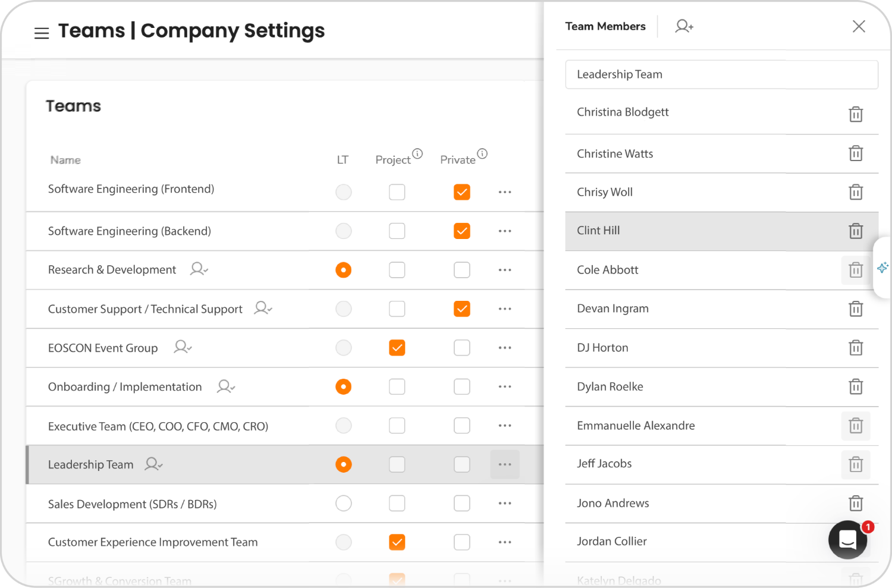The image size is (892, 588).
Task: Click the Leadership Team name input field
Action: coord(721,74)
